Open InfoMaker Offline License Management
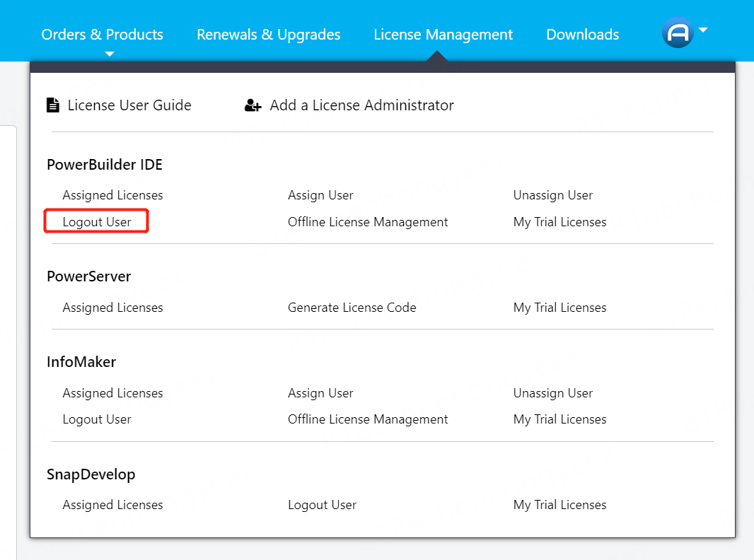Image resolution: width=754 pixels, height=560 pixels. 368,419
